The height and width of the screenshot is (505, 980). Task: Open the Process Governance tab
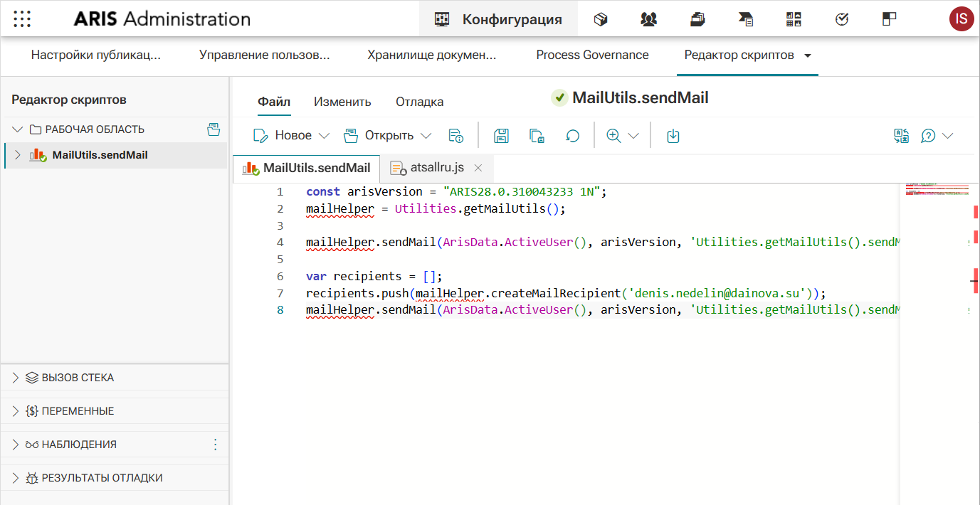point(592,55)
